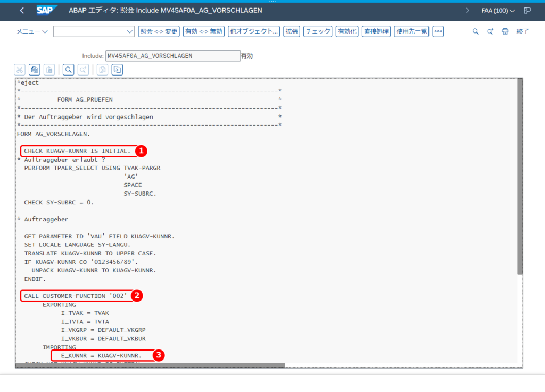The height and width of the screenshot is (392, 545).
Task: Open the more options overflow button
Action: click(438, 31)
